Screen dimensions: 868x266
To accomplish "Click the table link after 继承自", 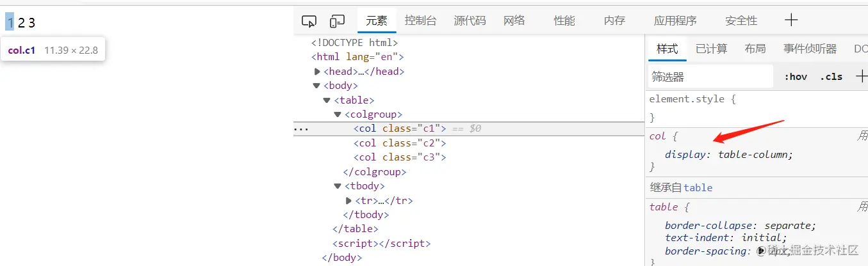I will [x=698, y=187].
